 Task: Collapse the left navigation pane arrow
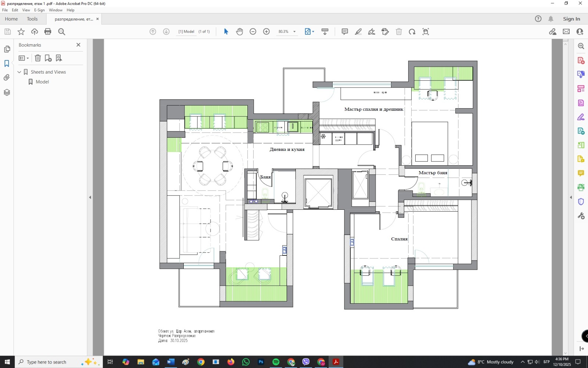click(x=90, y=198)
